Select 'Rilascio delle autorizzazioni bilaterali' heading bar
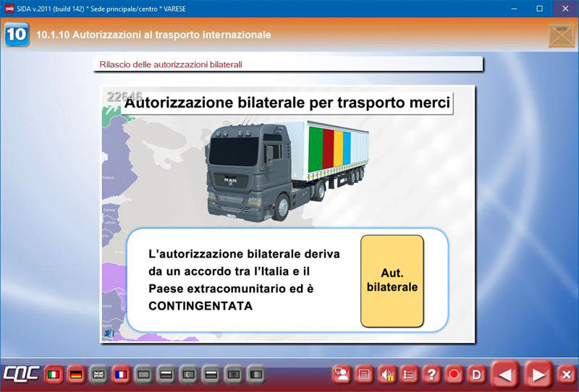 287,64
